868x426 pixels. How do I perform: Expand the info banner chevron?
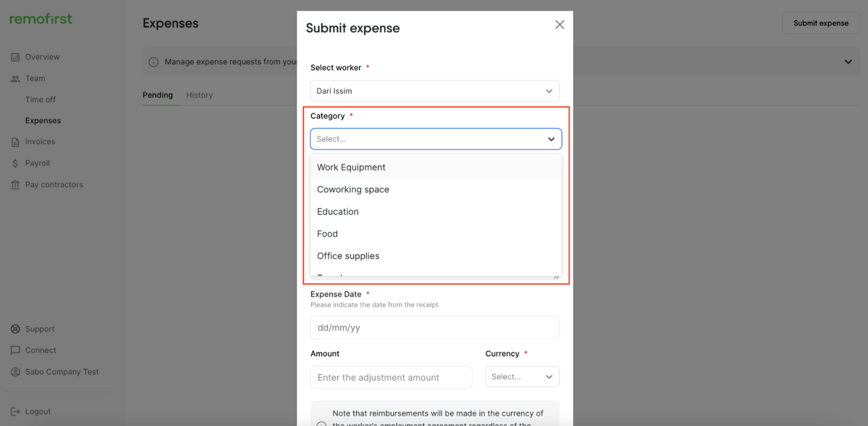848,62
